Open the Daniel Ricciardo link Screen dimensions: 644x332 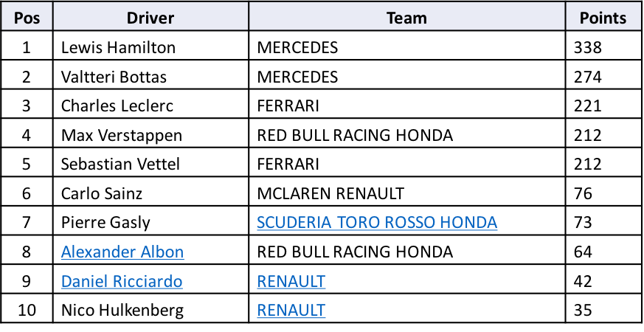point(122,281)
